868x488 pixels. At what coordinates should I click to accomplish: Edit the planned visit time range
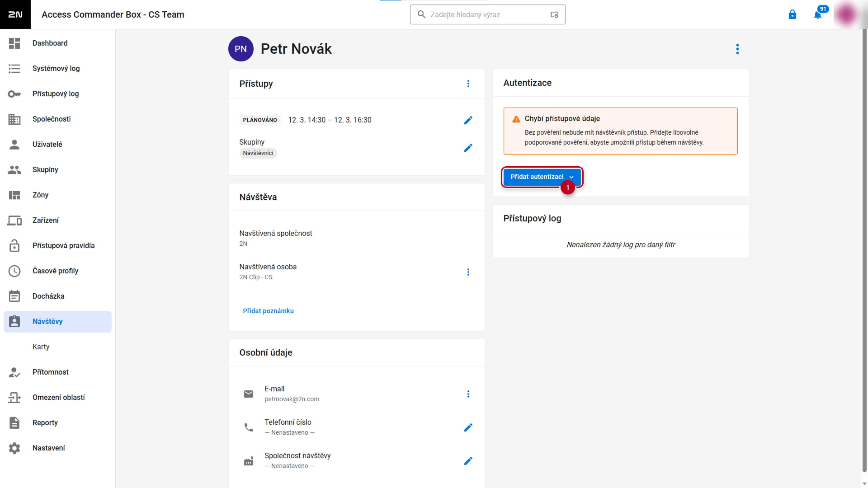coord(468,120)
